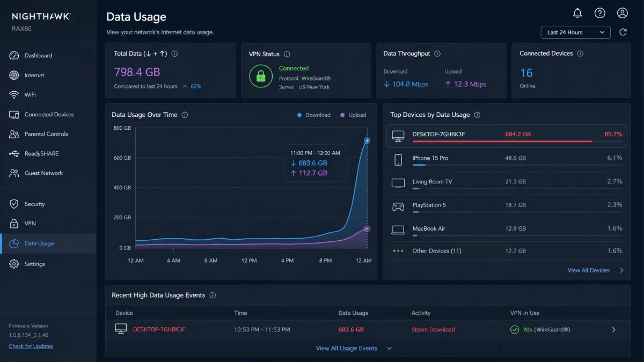
Task: Click the red usage bar under DESKTOP-7GHBK3F
Action: point(502,141)
